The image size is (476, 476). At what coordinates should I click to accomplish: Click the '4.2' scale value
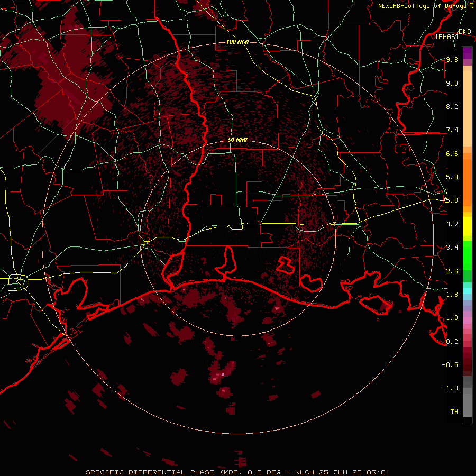(452, 224)
